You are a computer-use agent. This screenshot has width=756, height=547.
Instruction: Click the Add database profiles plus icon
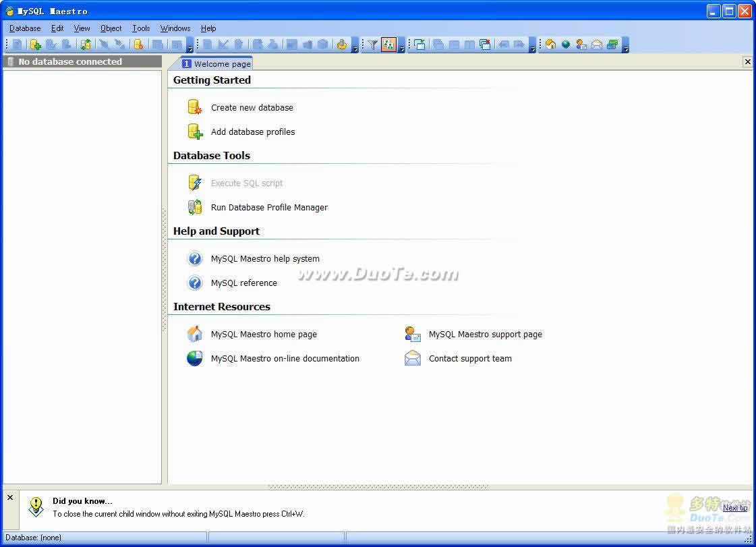[195, 132]
